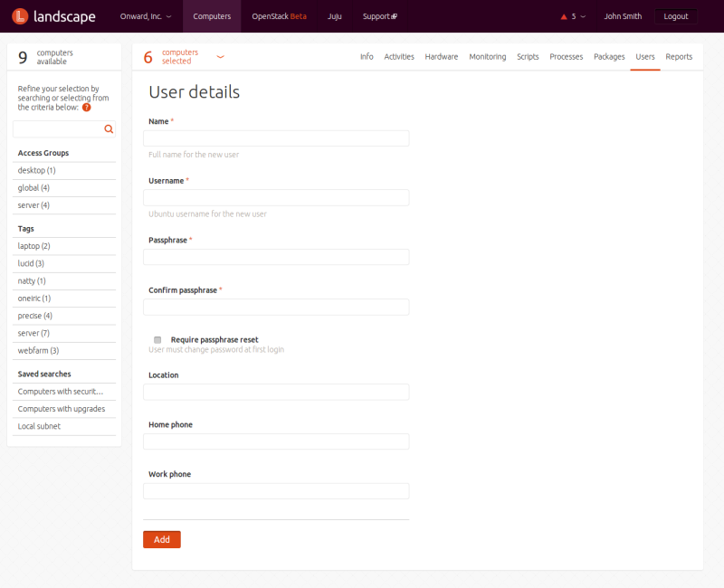Focus the Confirm passphrase field
This screenshot has height=588, width=724.
point(276,307)
